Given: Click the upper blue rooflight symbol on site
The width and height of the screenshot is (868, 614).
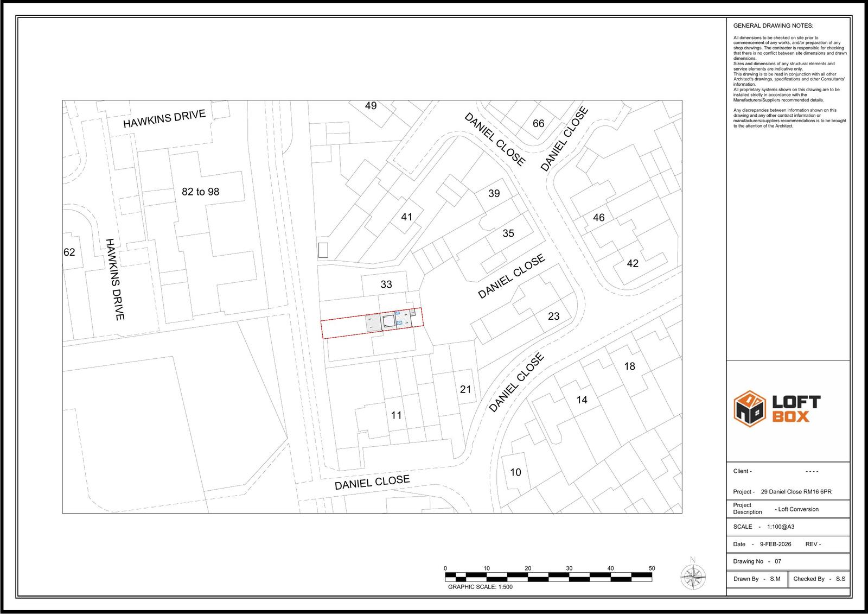Looking at the screenshot, I should click(x=398, y=314).
